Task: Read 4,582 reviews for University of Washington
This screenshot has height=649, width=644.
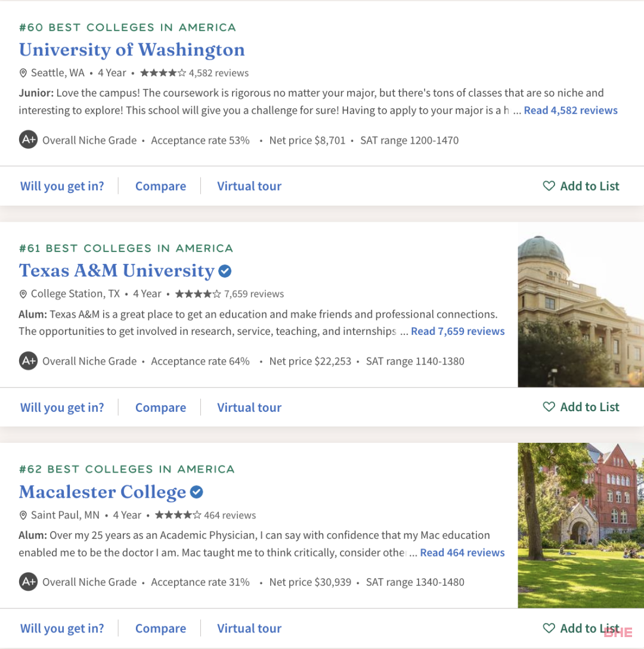Action: [x=570, y=110]
